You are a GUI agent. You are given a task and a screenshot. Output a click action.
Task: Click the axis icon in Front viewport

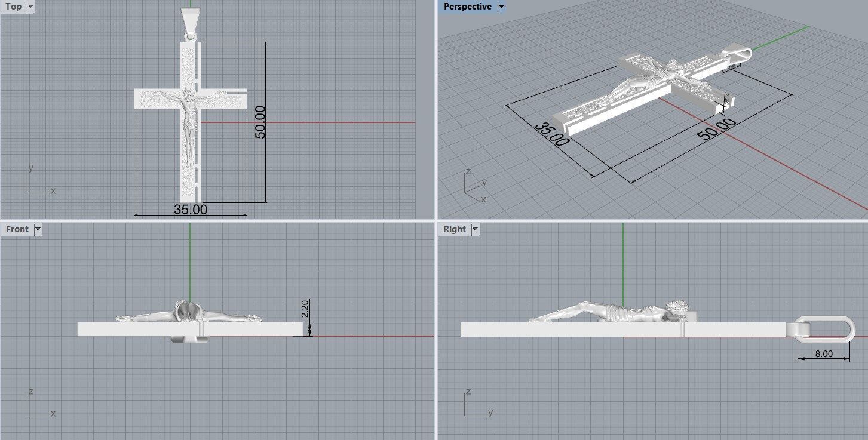tap(39, 402)
